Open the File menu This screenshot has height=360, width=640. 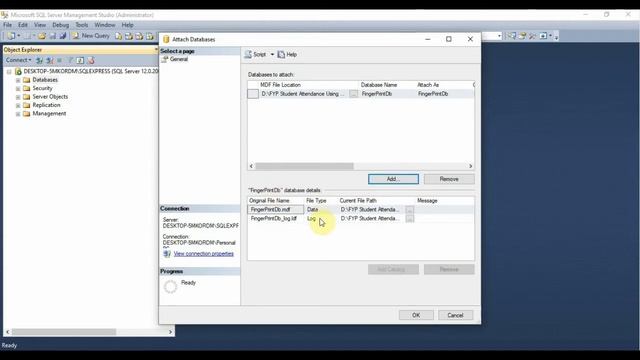point(7,25)
